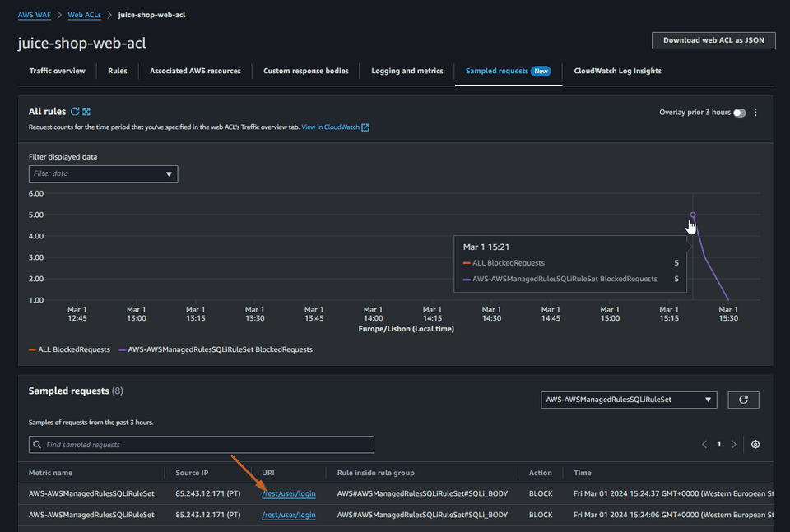Open CloudWatch via the external link icon
This screenshot has height=532, width=790.
point(365,127)
